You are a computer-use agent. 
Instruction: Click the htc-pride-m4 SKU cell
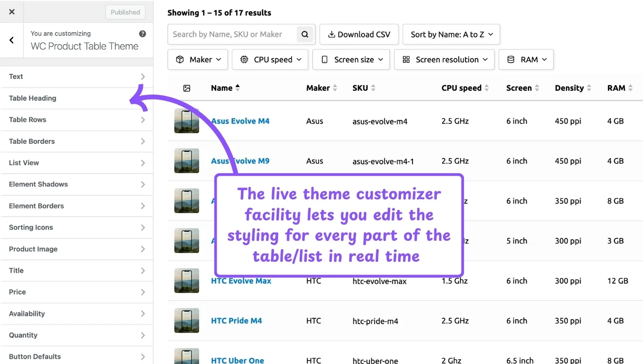[375, 321]
